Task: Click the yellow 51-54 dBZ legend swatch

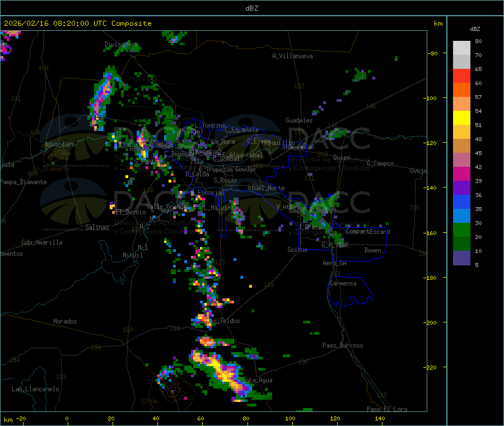Action: click(x=461, y=118)
